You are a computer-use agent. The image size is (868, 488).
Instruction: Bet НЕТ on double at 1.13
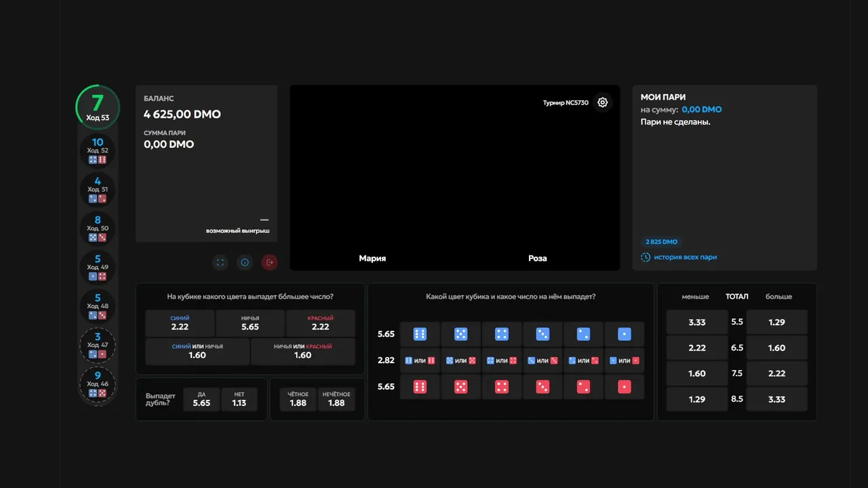coord(239,399)
